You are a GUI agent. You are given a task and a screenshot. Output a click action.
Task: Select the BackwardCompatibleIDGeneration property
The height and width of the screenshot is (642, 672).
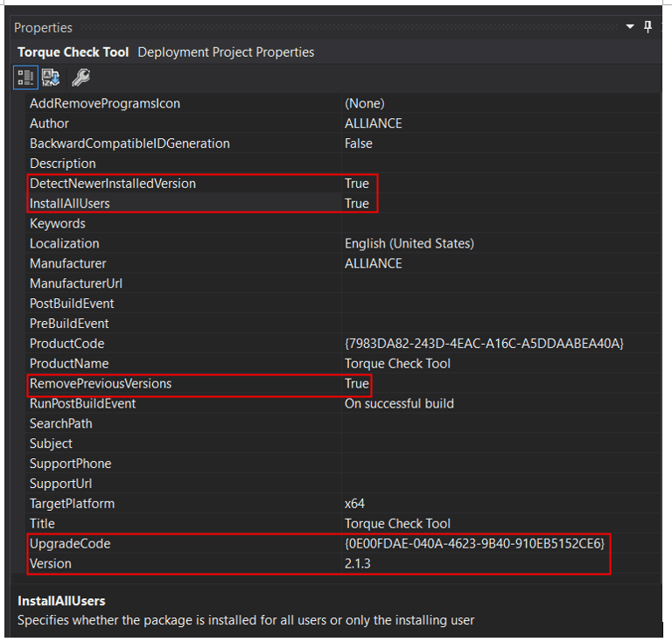(x=129, y=143)
